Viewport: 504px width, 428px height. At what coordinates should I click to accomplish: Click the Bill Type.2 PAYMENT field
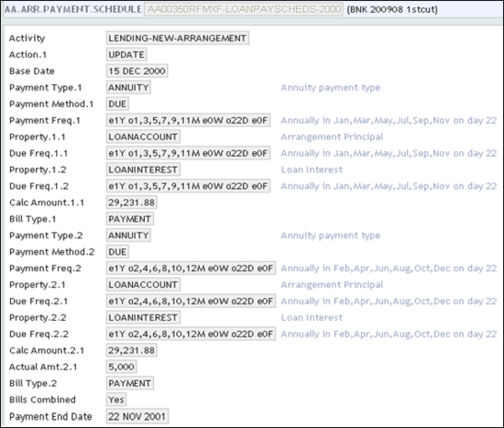[129, 383]
